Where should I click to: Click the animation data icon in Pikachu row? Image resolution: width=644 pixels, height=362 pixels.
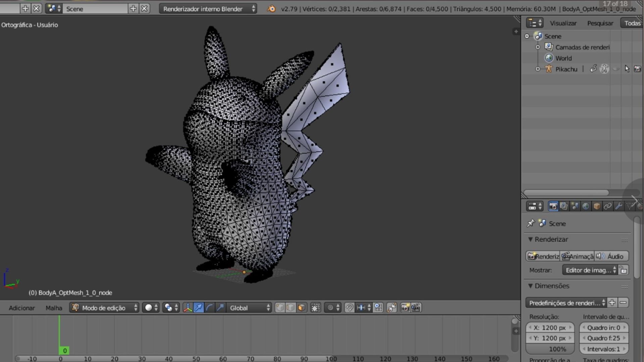pos(593,69)
